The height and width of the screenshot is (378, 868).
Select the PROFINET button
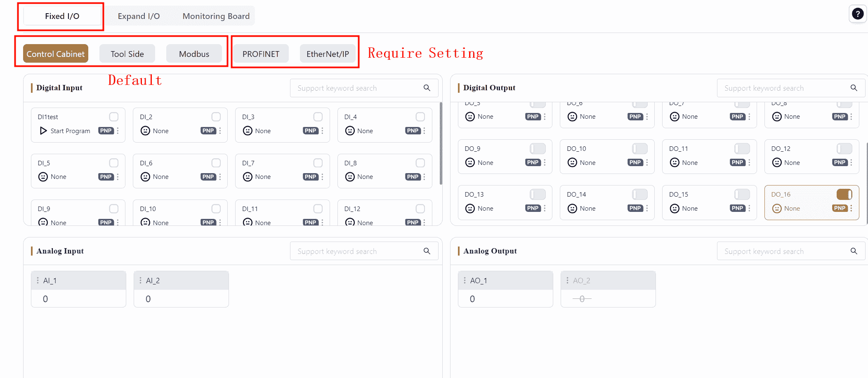point(261,54)
